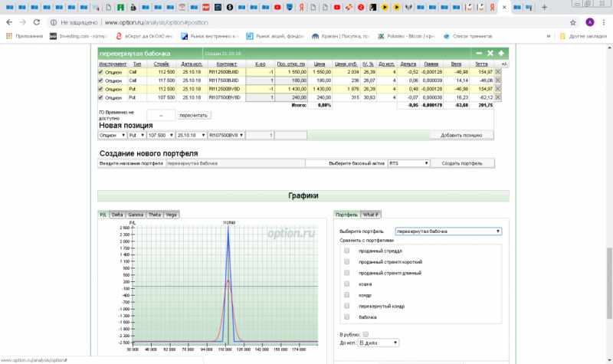The image size is (613, 364).
Task: Delete the Call 112 500 option row
Action: click(499, 71)
